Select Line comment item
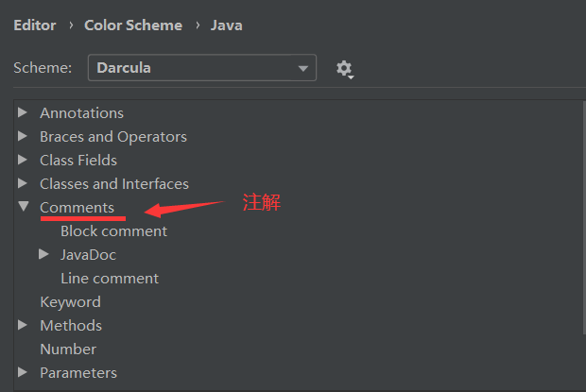Viewport: 586px width, 392px height. coord(109,278)
